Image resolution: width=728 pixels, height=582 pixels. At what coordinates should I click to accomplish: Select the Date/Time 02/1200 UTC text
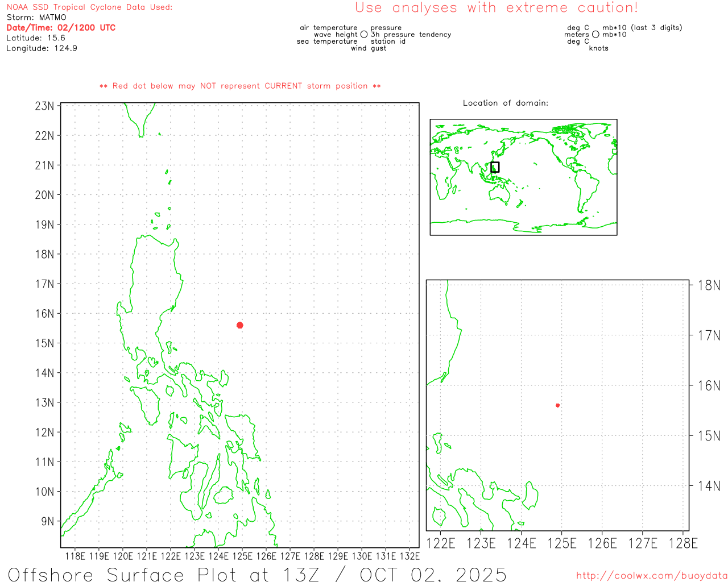click(x=61, y=28)
